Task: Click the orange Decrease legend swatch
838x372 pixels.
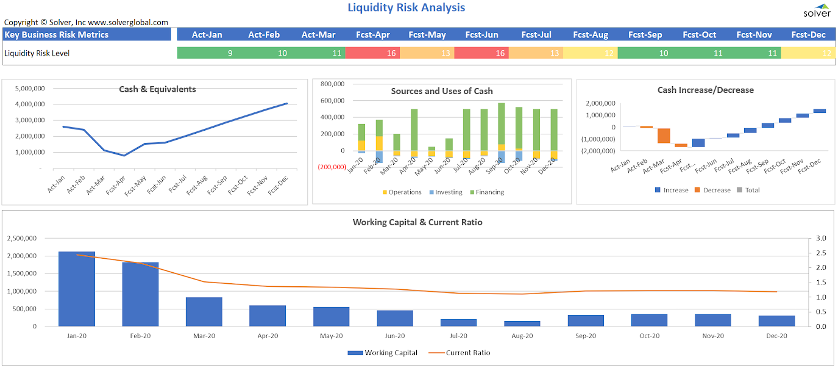Action: pyautogui.click(x=697, y=190)
